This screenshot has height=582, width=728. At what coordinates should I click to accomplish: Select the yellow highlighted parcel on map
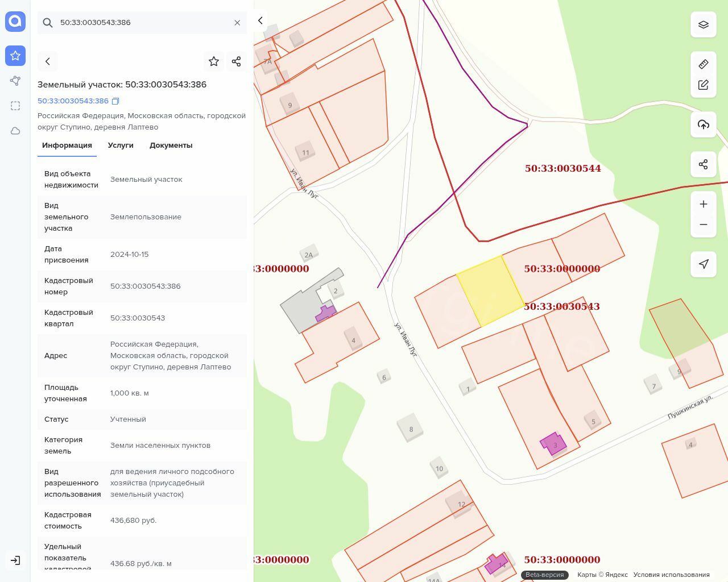(x=490, y=291)
